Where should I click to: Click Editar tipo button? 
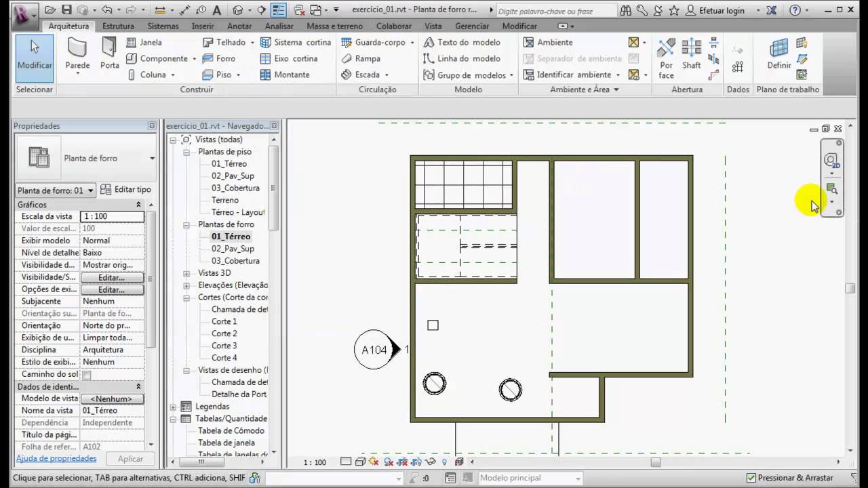coord(126,190)
